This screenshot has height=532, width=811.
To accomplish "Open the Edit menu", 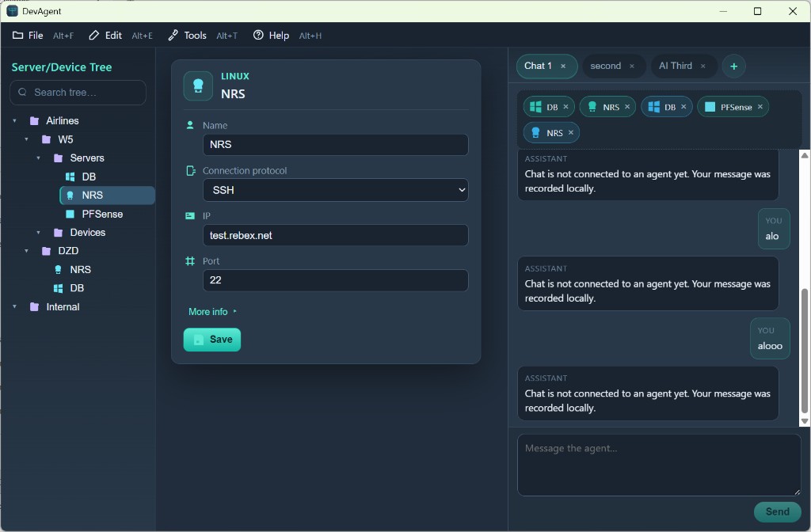I will click(x=105, y=35).
